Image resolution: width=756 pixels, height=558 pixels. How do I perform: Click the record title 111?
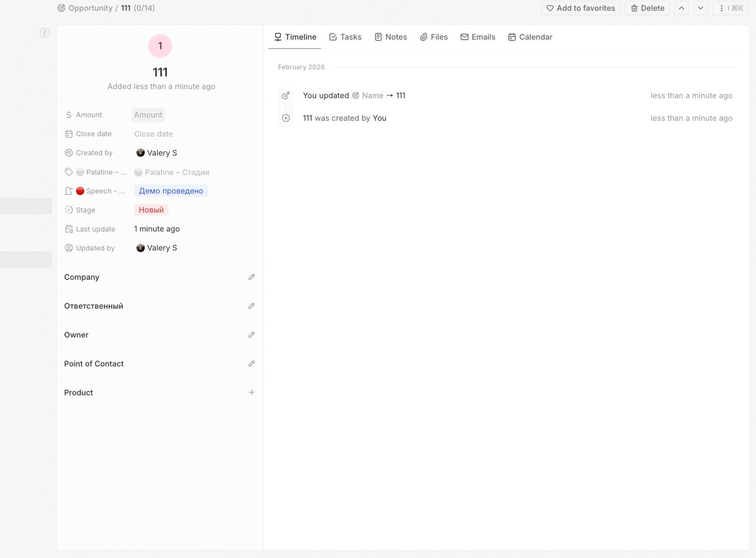pyautogui.click(x=160, y=72)
